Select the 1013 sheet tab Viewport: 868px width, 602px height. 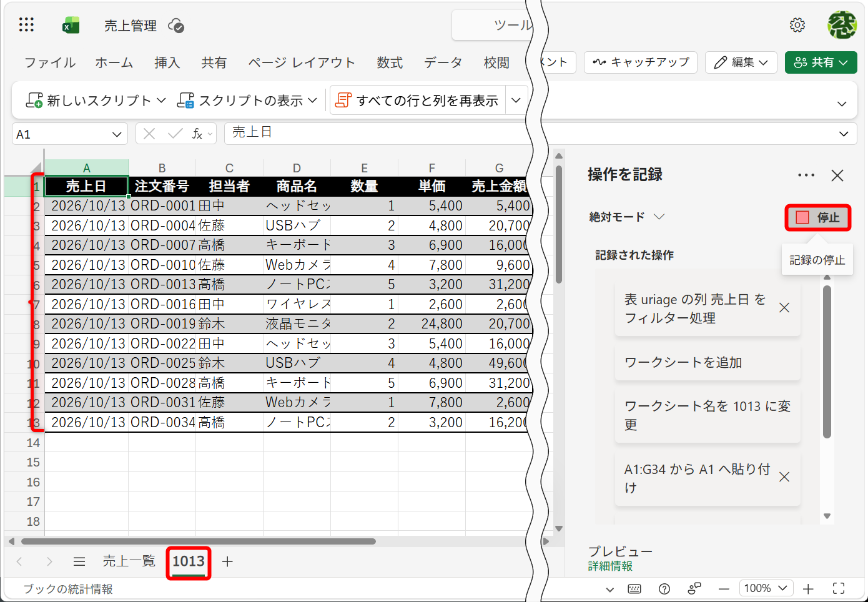(x=189, y=561)
